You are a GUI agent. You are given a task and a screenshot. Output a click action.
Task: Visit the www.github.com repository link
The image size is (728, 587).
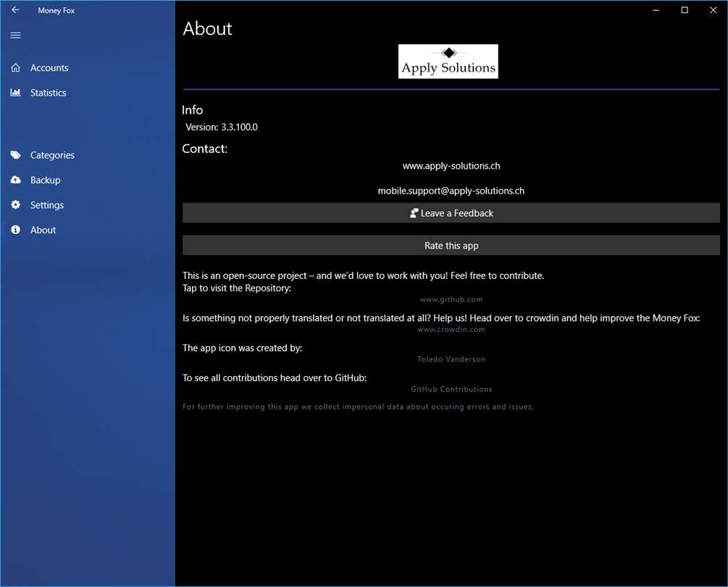(451, 299)
